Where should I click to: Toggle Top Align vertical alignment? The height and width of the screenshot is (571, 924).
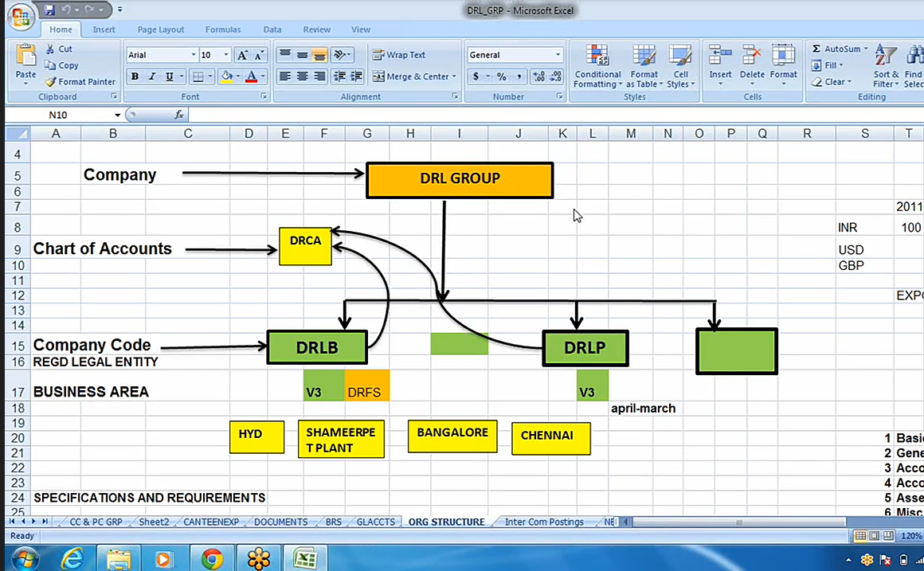pyautogui.click(x=285, y=55)
